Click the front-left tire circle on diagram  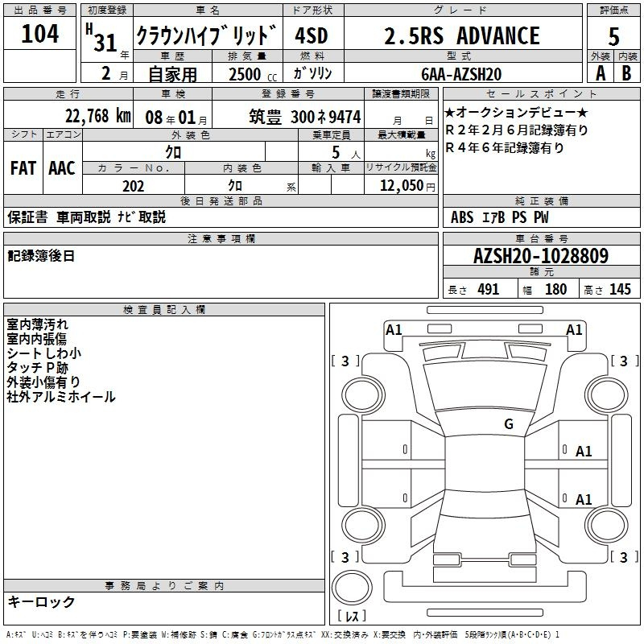[x=363, y=394]
